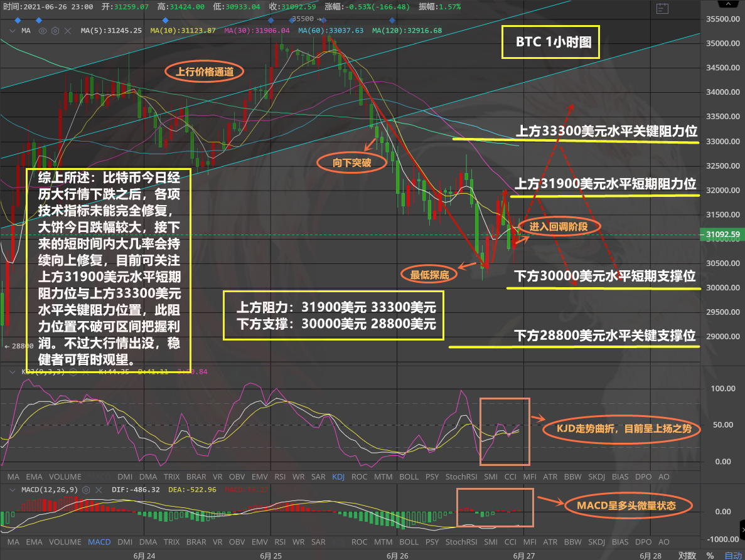Switch upper indicator panel to BOLL
This screenshot has width=745, height=560.
[x=409, y=477]
